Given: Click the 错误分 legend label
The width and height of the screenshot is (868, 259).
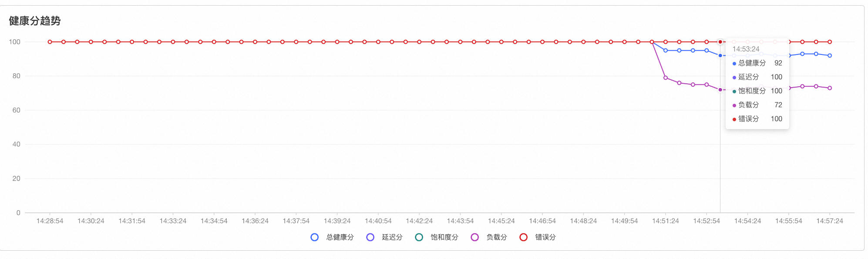Looking at the screenshot, I should click(545, 237).
